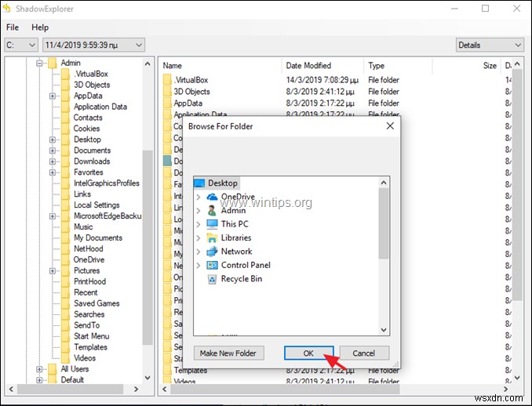532x406 pixels.
Task: Open the Help menu
Action: [40, 27]
